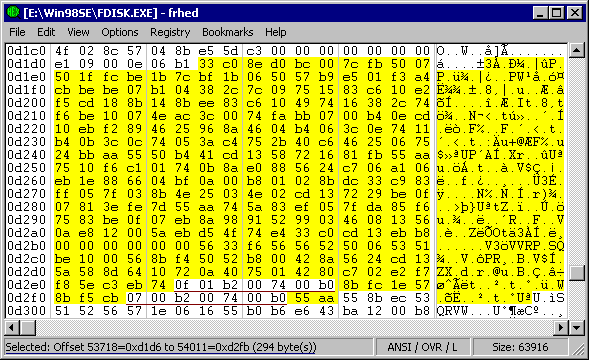Click the Size: 63916 status pane
589x360 pixels.
coord(520,347)
